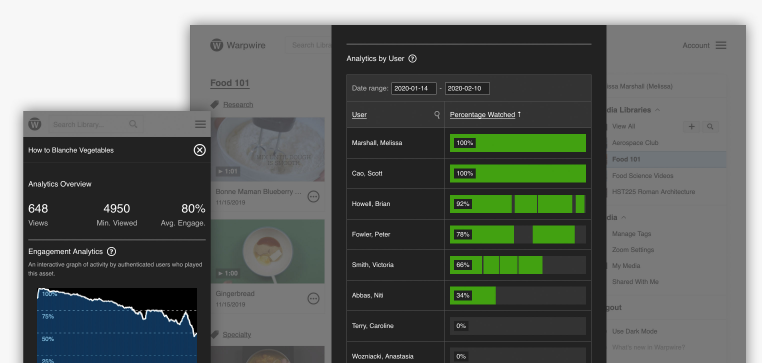Close the How to Blanche Vegetables panel
Image resolution: width=762 pixels, height=363 pixels.
[200, 150]
